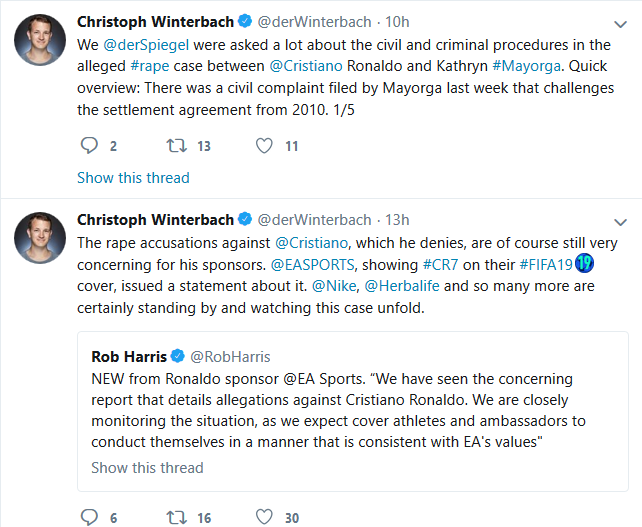The width and height of the screenshot is (642, 527).
Task: Click Winterbach's avatar on first tweet
Action: pyautogui.click(x=40, y=41)
